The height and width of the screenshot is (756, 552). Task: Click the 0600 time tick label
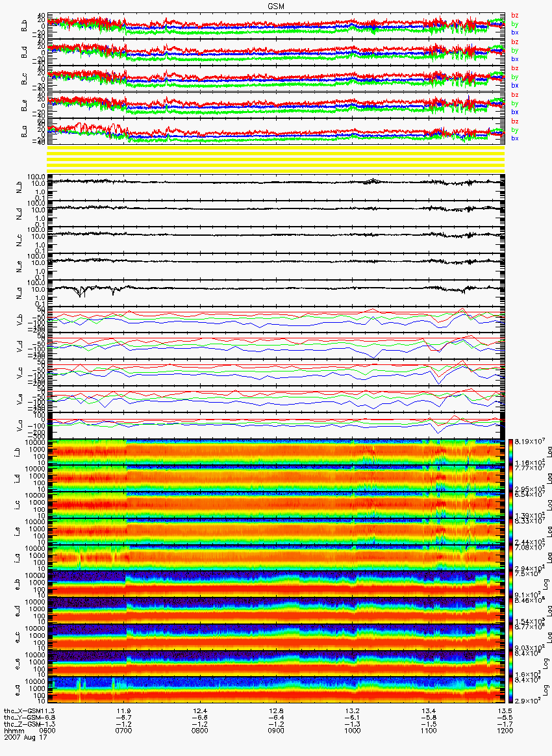(x=49, y=730)
